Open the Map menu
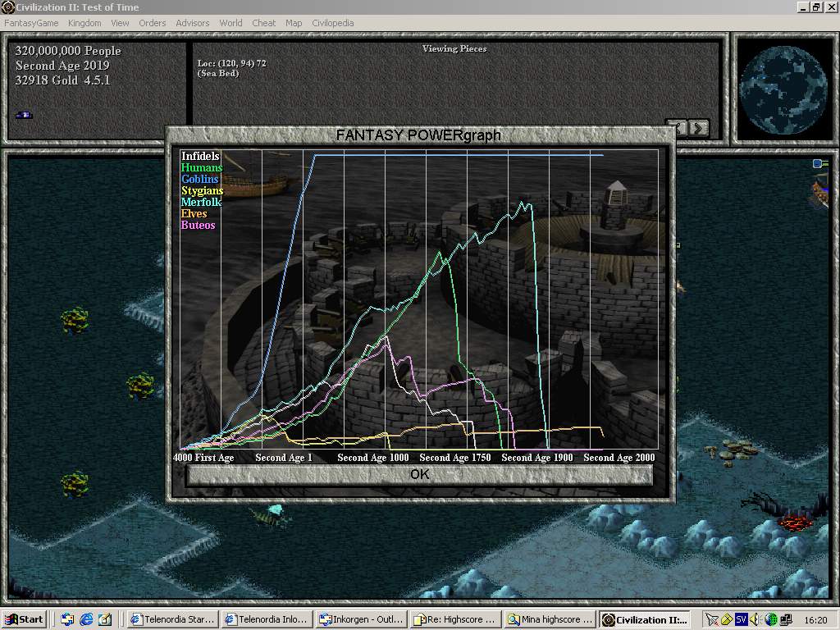840x630 pixels. [x=294, y=23]
